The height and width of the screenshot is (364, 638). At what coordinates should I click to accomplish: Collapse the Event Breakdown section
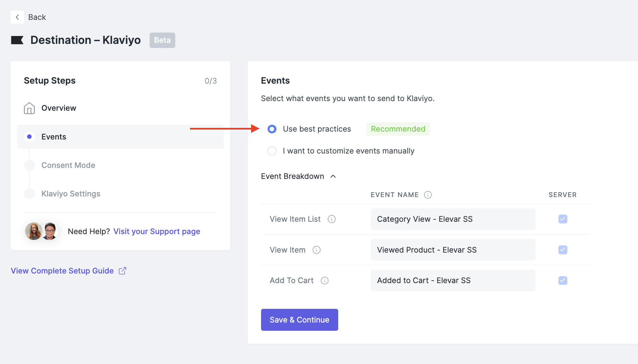pos(333,176)
